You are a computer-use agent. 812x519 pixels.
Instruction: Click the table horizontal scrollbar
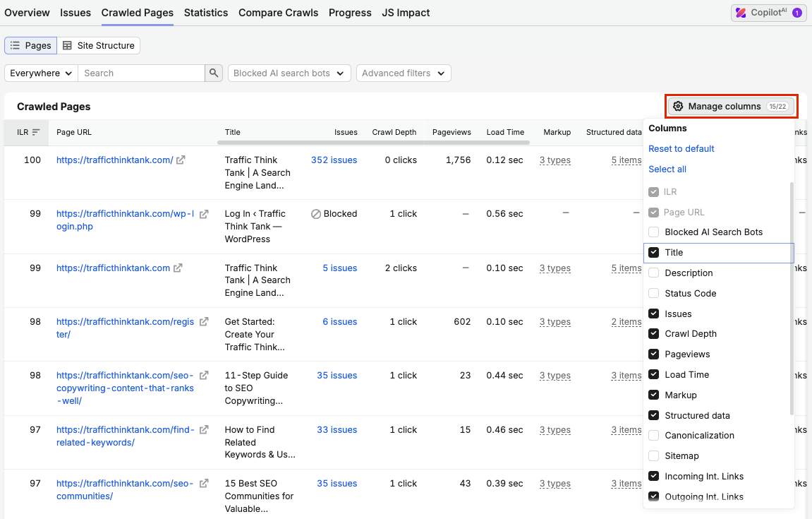[373, 142]
